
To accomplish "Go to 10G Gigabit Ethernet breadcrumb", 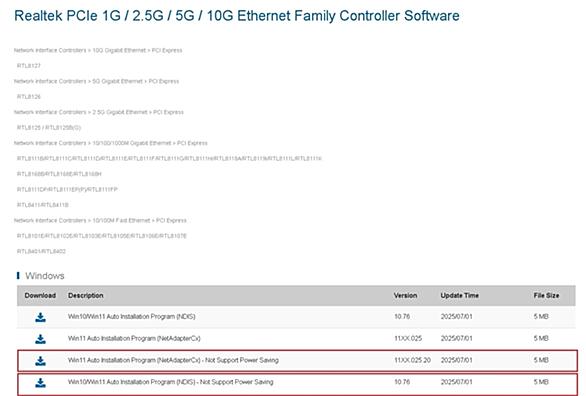I will point(119,50).
